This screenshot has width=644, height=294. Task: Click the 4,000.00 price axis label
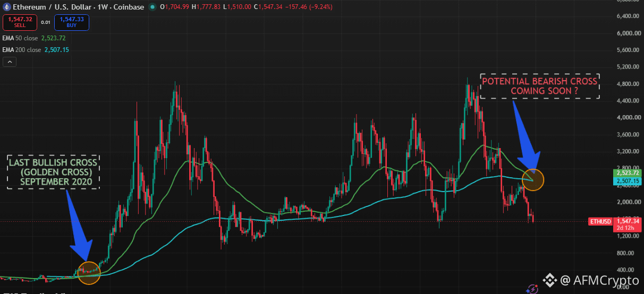point(627,118)
